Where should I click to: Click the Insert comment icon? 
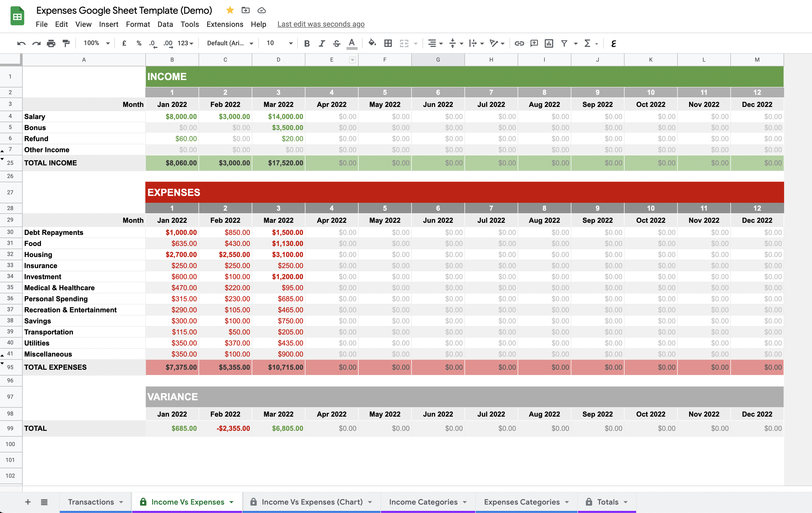point(534,43)
